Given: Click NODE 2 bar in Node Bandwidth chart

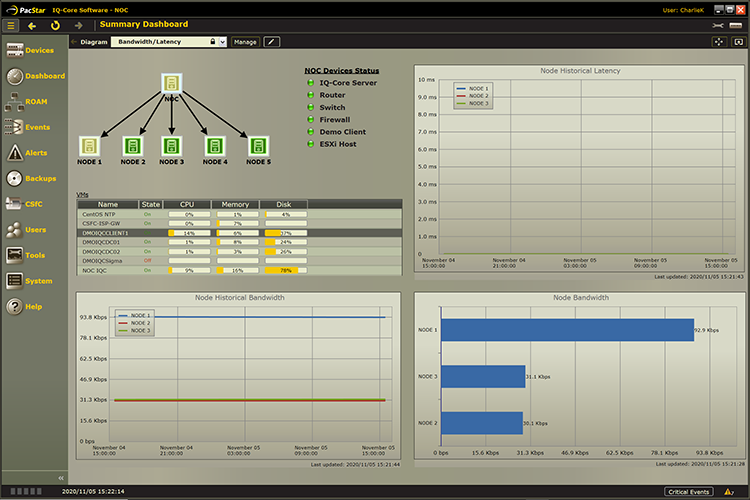Looking at the screenshot, I should (x=482, y=423).
